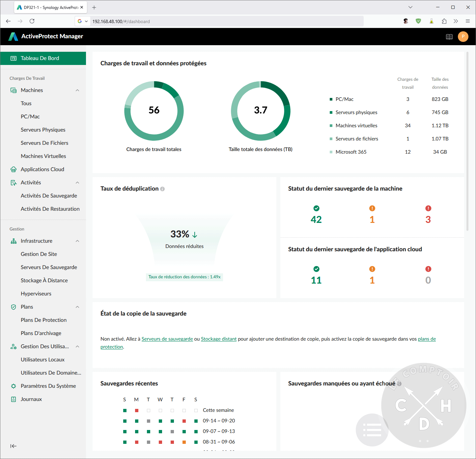
Task: Collapse the Activités section
Action: pyautogui.click(x=77, y=182)
